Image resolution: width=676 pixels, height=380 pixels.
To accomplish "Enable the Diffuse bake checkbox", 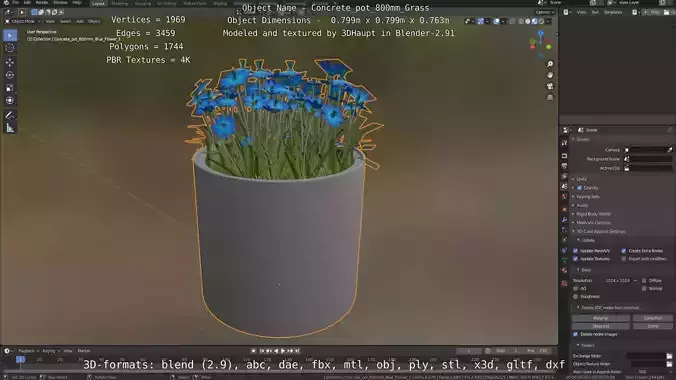I will tap(644, 280).
